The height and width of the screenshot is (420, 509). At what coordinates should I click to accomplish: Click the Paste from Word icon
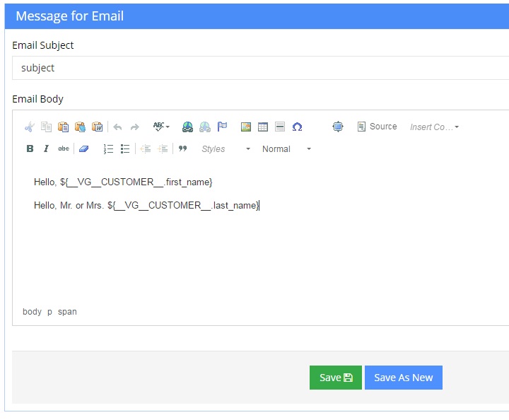click(x=98, y=127)
